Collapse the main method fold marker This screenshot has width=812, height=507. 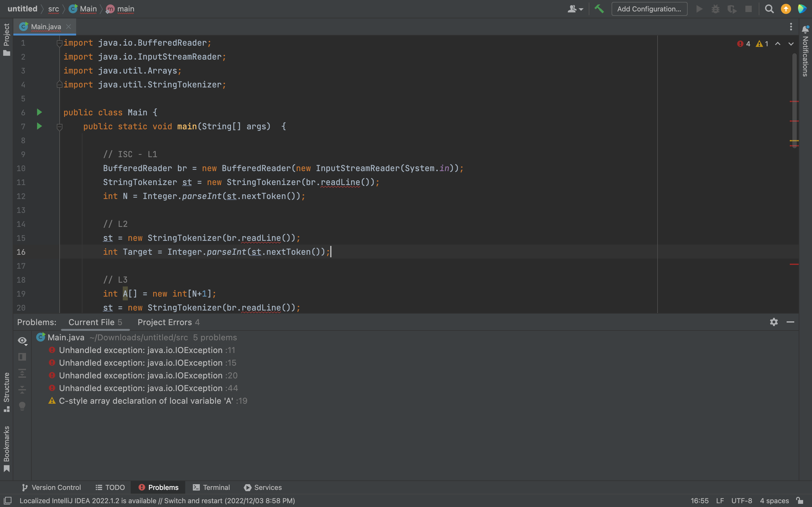click(x=59, y=127)
